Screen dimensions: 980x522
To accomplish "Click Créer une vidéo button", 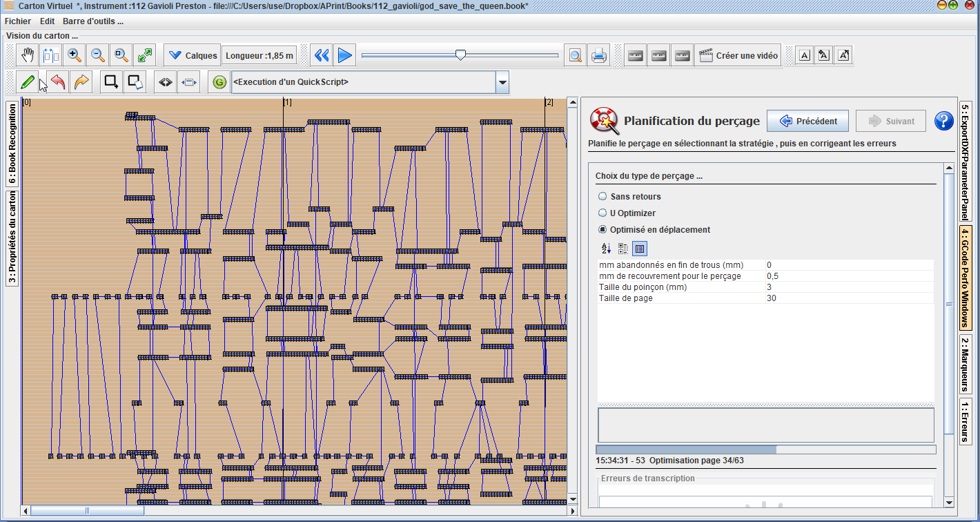I will coord(738,55).
